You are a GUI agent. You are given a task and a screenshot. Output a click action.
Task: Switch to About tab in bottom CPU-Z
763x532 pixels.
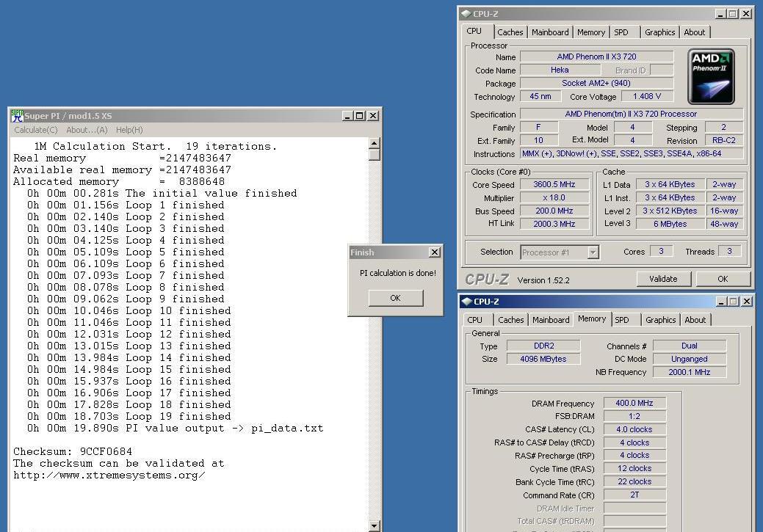(695, 320)
